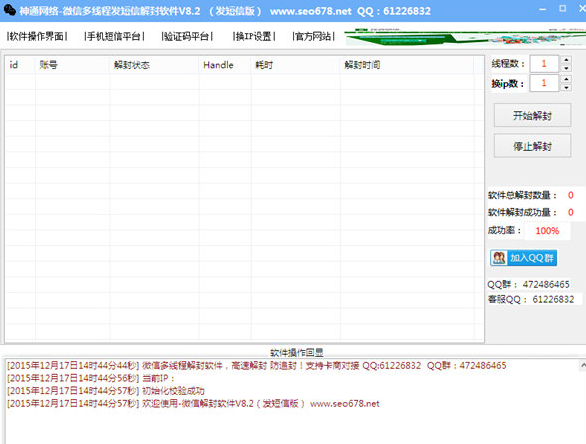Open the 验证码平台 tab

[x=187, y=36]
